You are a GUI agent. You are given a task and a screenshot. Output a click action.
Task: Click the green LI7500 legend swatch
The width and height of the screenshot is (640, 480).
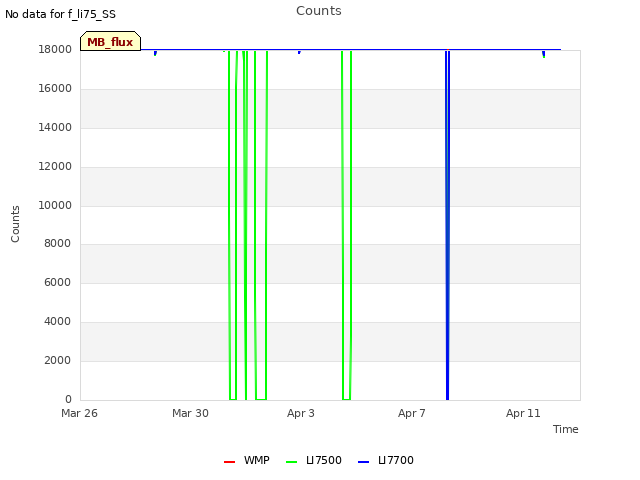coord(291,462)
